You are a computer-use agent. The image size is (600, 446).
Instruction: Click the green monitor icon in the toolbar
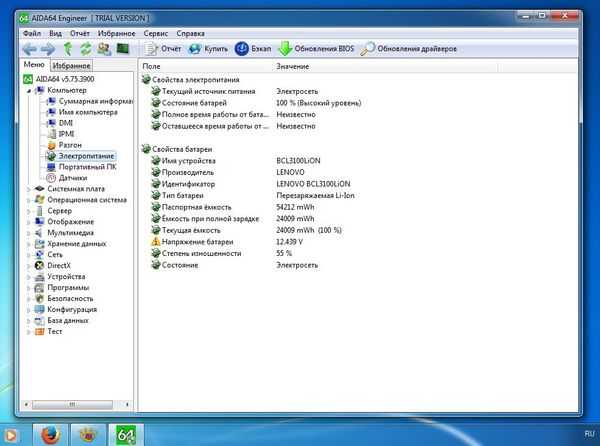[123, 48]
